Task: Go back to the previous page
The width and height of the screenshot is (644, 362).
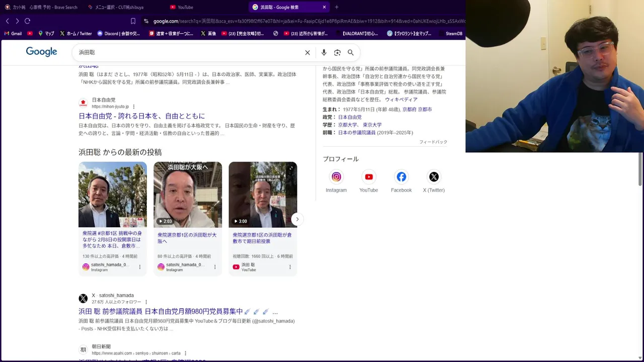Action: pyautogui.click(x=8, y=21)
